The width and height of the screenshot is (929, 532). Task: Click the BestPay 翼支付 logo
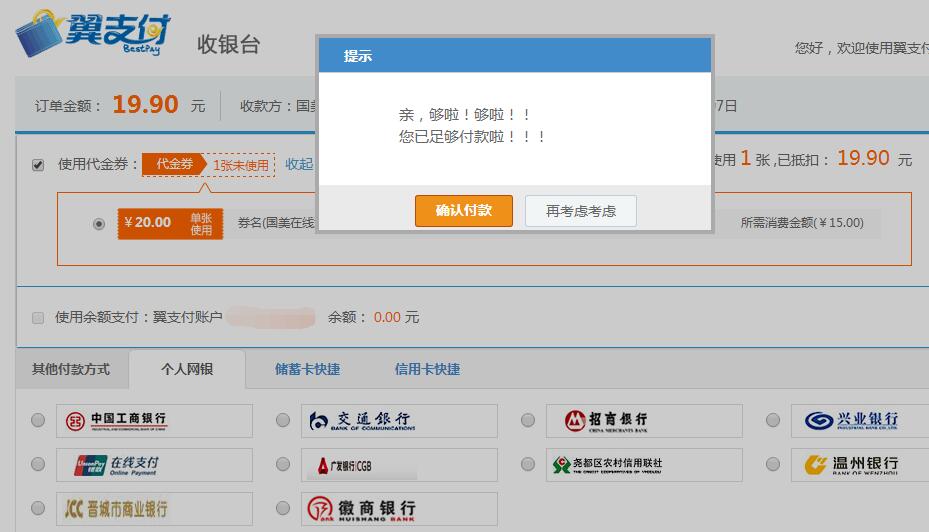pyautogui.click(x=93, y=33)
